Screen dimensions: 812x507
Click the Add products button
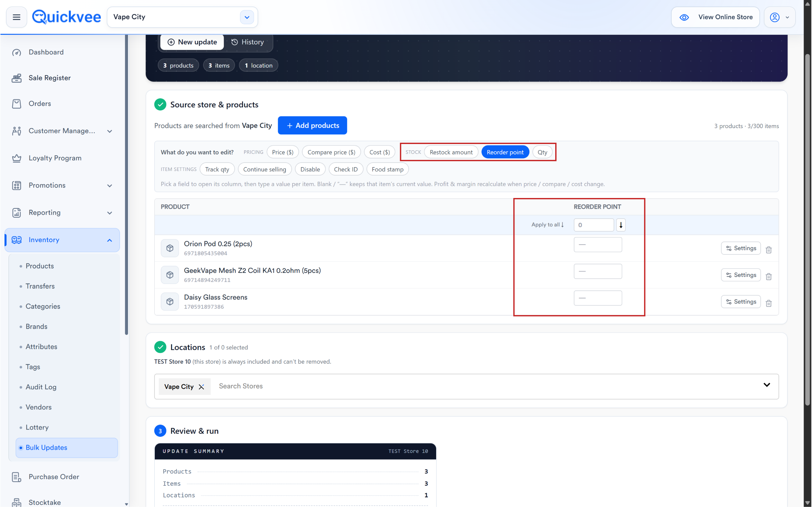point(312,125)
